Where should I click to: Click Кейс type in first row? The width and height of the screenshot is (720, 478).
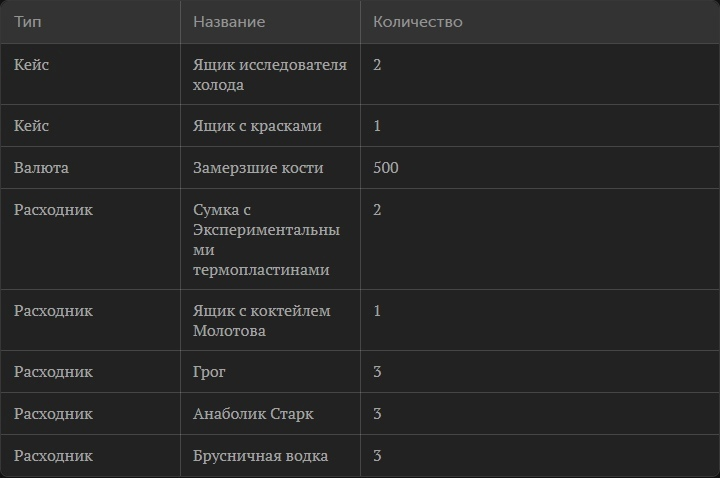(x=32, y=65)
